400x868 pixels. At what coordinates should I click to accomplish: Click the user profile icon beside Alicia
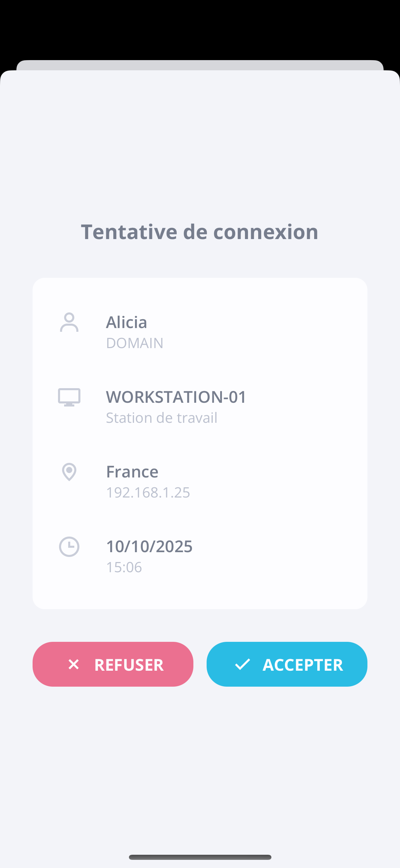click(69, 322)
